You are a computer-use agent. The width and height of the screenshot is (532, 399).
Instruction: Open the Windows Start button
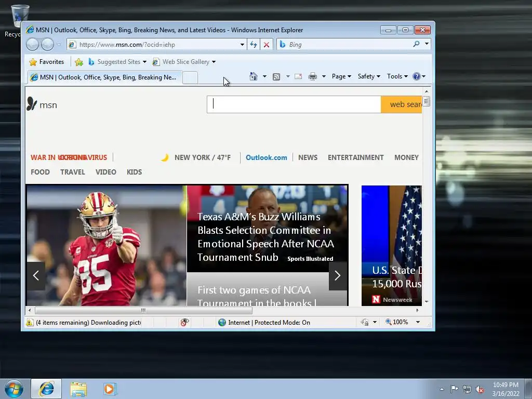(x=14, y=389)
